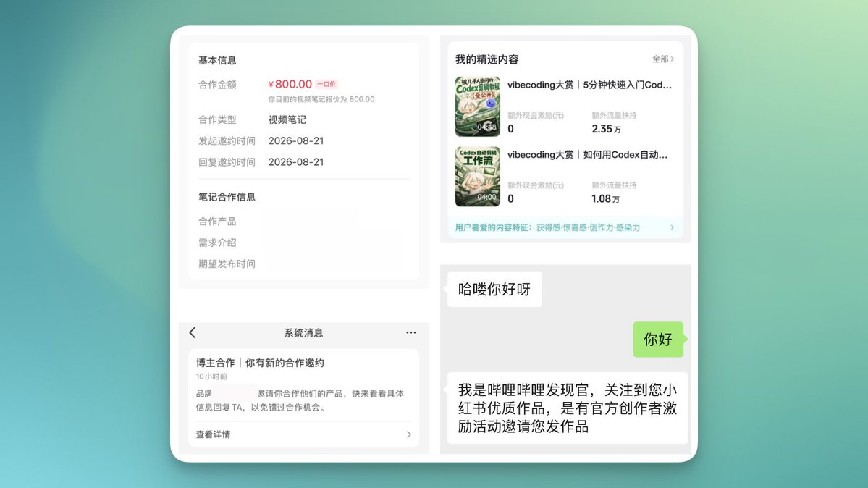Click the 基本信息 section heading
The image size is (868, 488).
217,60
